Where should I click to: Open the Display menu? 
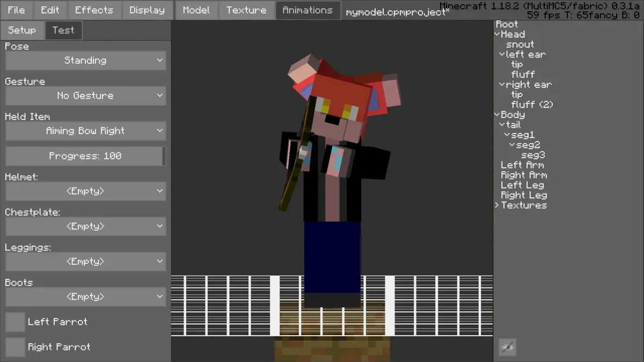pos(147,10)
